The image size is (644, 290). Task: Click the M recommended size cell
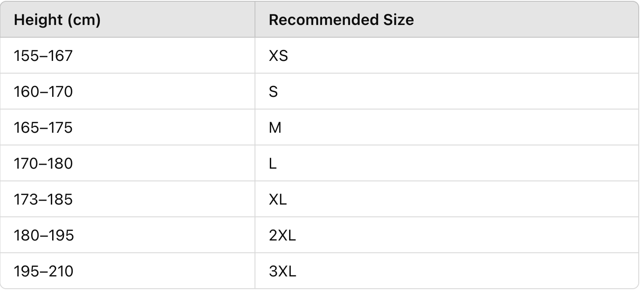275,128
